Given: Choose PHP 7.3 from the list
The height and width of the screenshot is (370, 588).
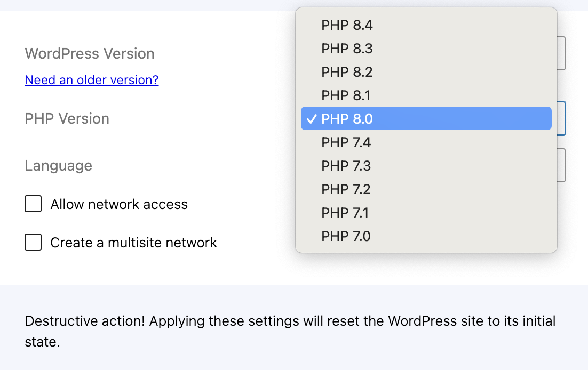Looking at the screenshot, I should (426, 166).
